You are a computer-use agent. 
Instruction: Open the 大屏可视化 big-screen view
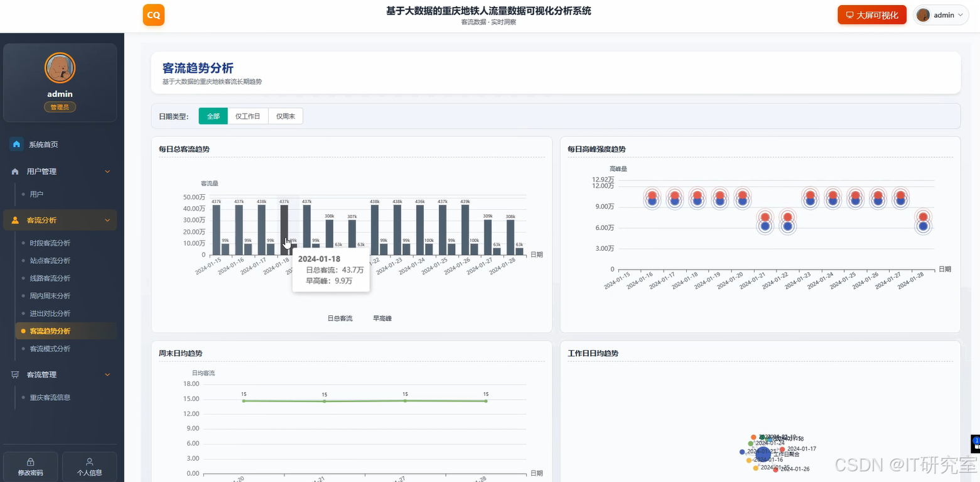click(871, 15)
